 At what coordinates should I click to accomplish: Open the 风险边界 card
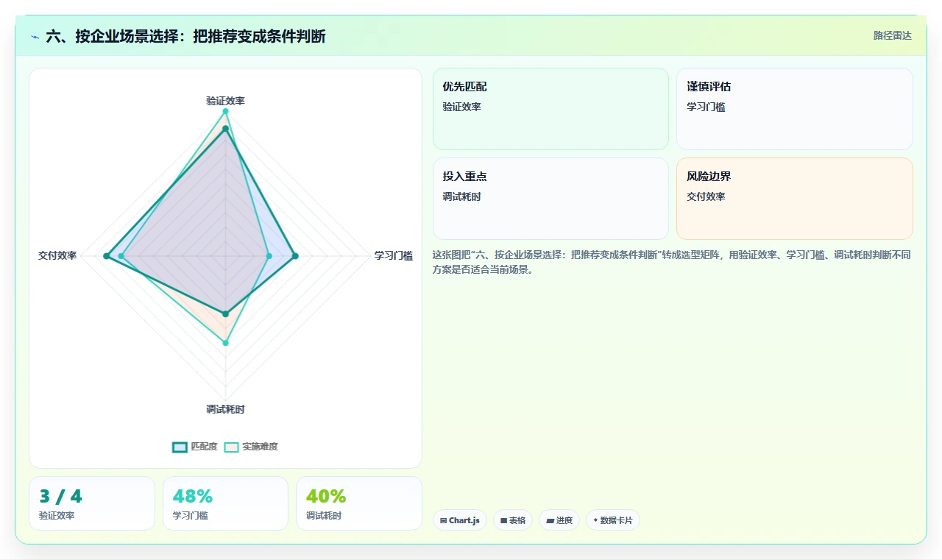[795, 199]
